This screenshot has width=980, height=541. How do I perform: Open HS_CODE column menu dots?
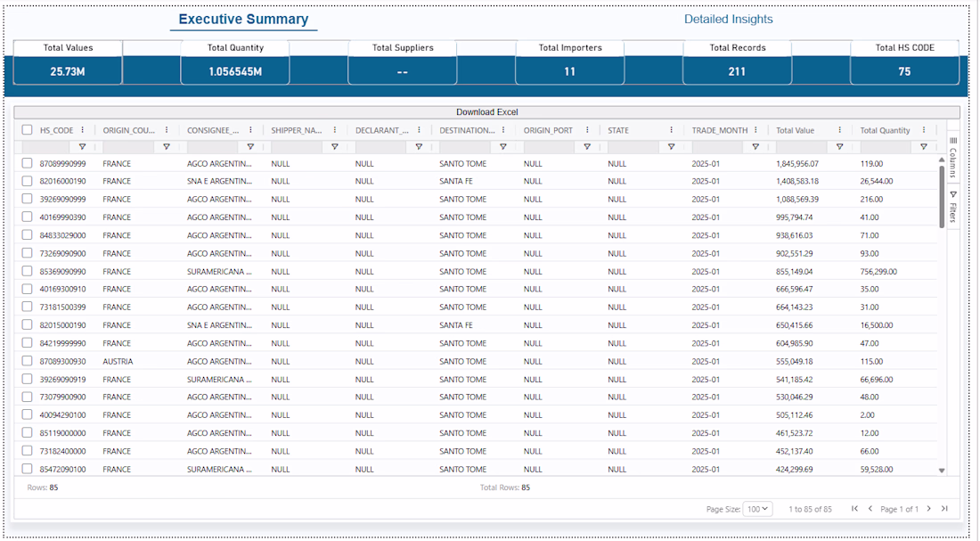(x=83, y=130)
